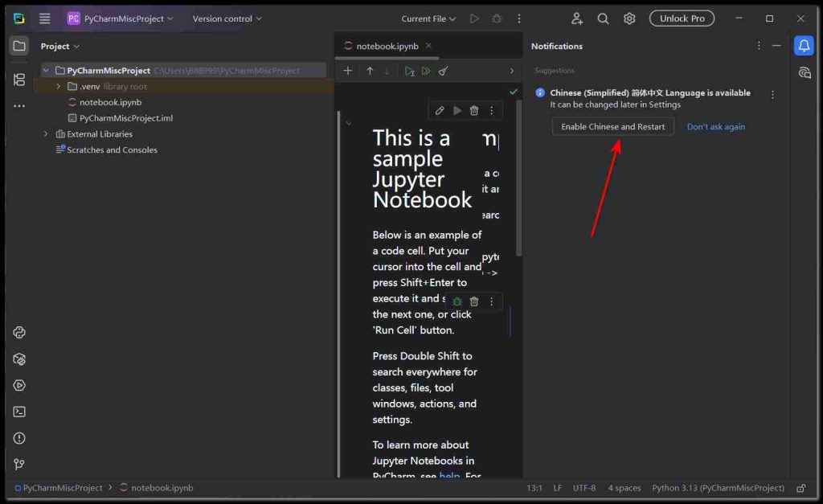The width and height of the screenshot is (823, 504).
Task: Delete the notebook cell with trash icon
Action: (x=474, y=111)
